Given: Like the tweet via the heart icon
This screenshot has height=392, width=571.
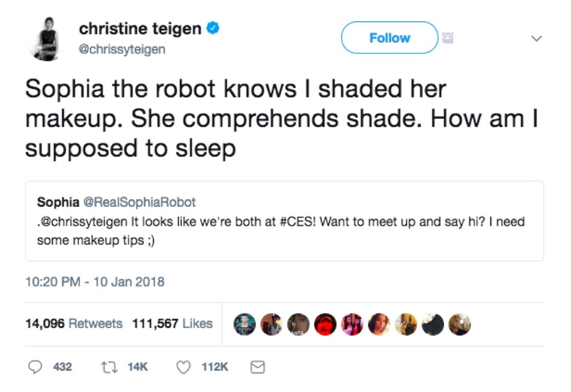Looking at the screenshot, I should [x=182, y=367].
